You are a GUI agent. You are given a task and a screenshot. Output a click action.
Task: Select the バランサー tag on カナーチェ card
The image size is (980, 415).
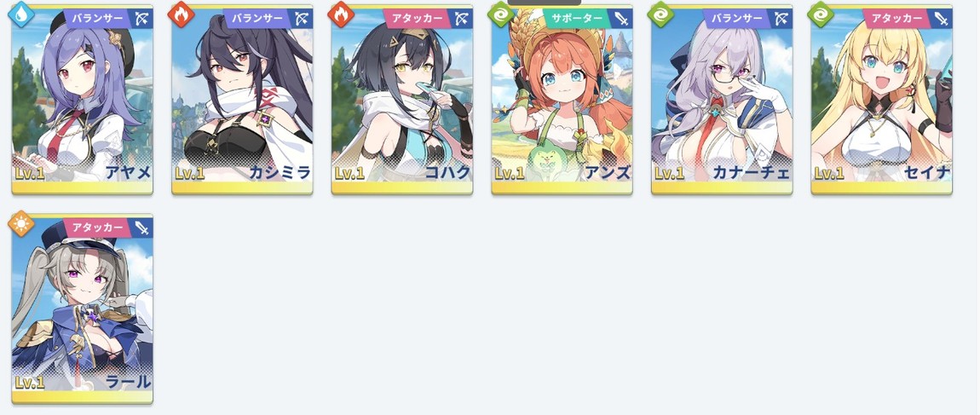[737, 18]
